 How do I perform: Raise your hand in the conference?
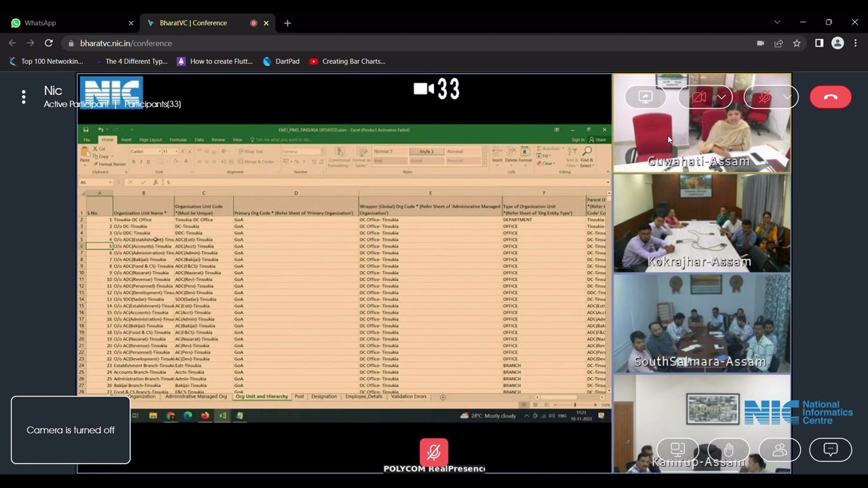coord(729,449)
